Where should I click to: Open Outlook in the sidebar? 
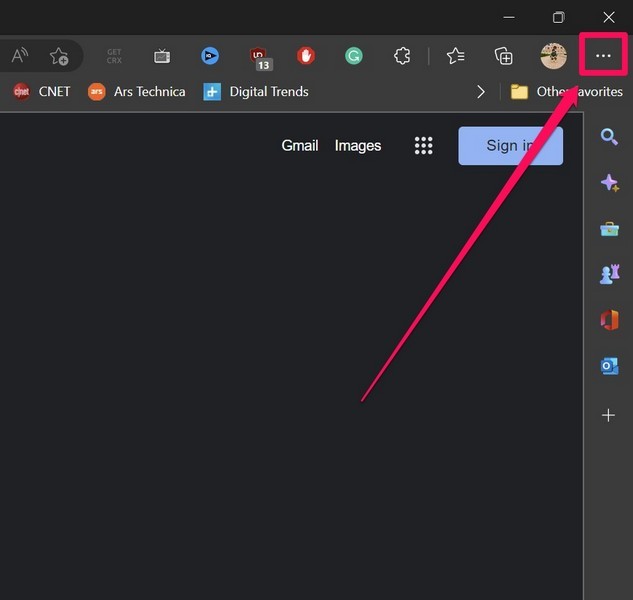(x=609, y=366)
